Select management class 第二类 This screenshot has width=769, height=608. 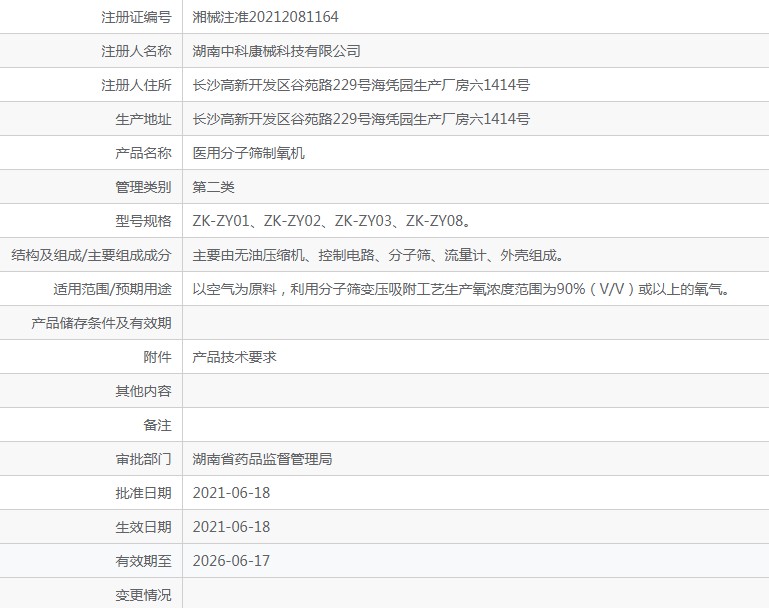[213, 187]
